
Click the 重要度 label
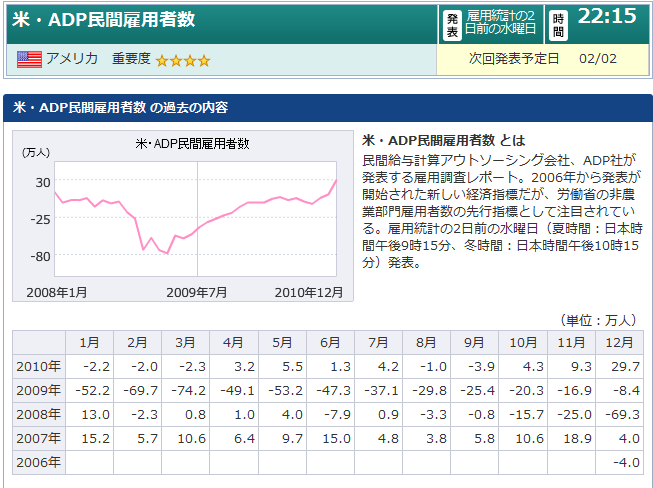[x=131, y=58]
